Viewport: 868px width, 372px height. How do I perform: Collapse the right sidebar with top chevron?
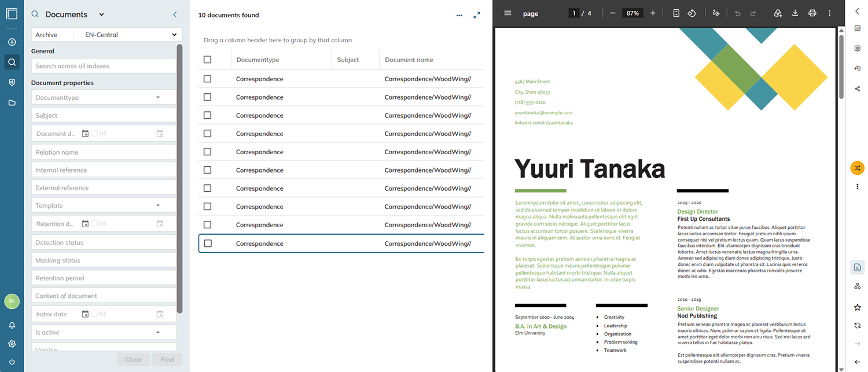[x=857, y=11]
